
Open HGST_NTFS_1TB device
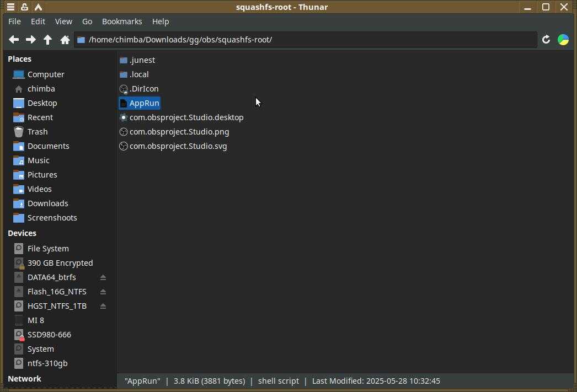click(51, 306)
